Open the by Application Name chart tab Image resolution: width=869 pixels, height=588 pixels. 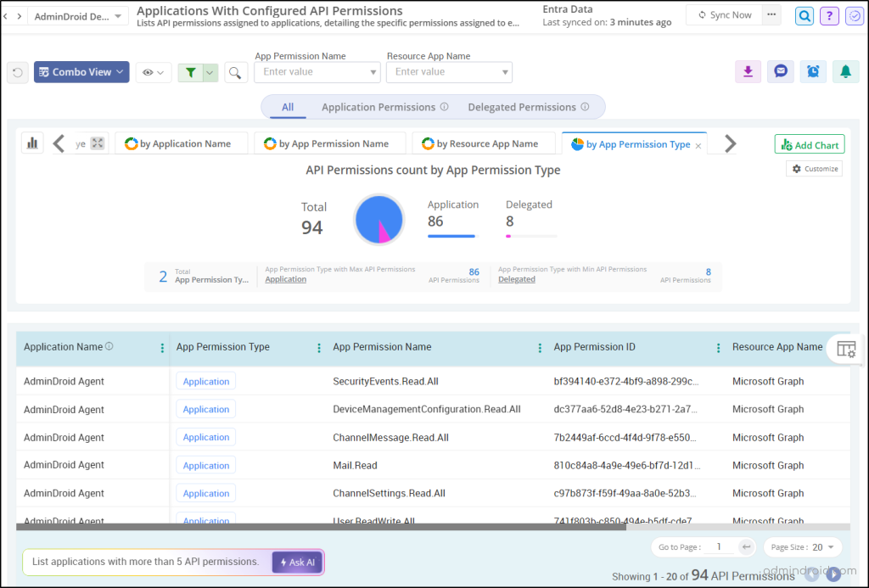[x=181, y=143]
